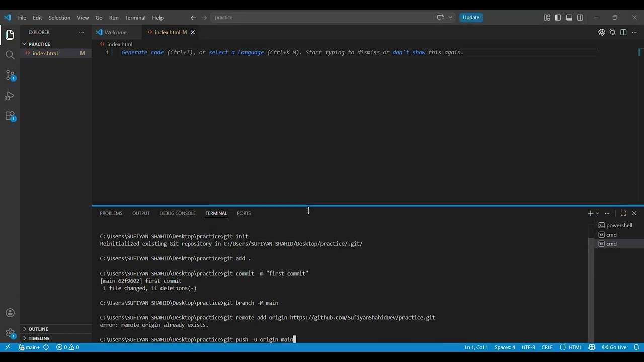Toggle the Primary Side Bar
The width and height of the screenshot is (644, 362).
click(558, 18)
